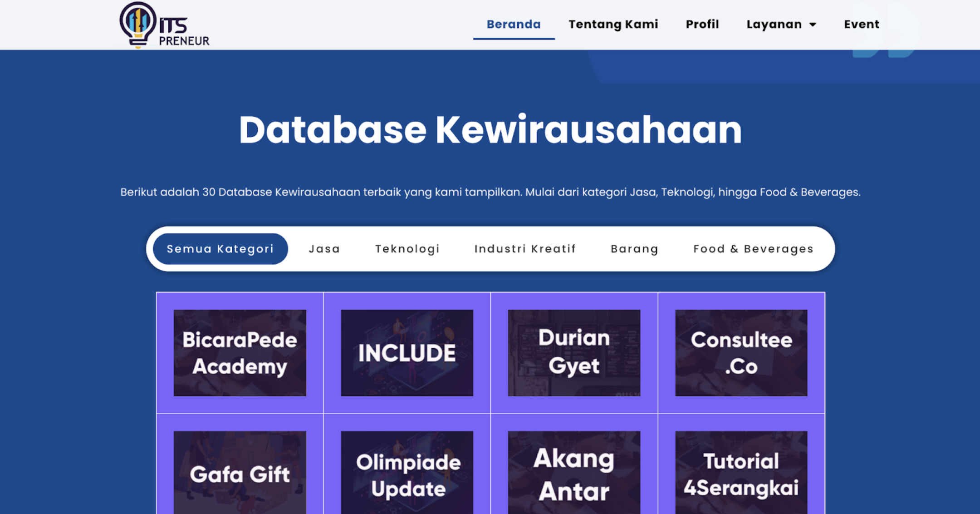This screenshot has width=980, height=514.
Task: View the INCLUDE database card
Action: pyautogui.click(x=407, y=353)
